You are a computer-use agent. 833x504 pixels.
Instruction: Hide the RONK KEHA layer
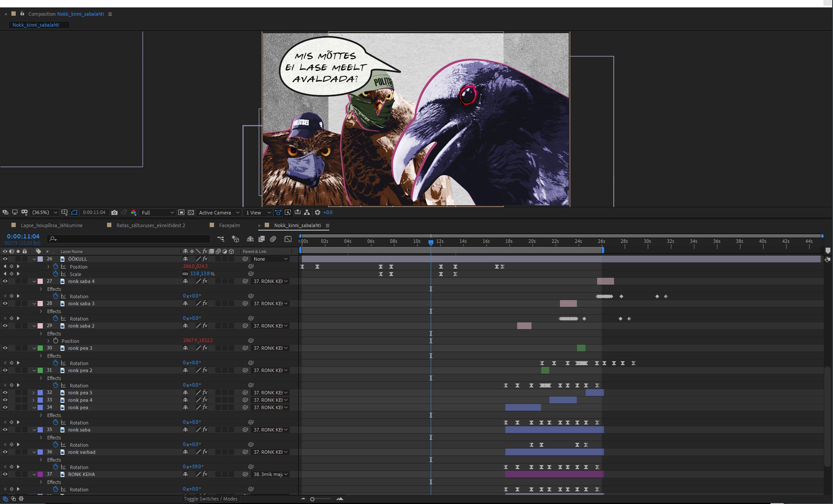pyautogui.click(x=5, y=474)
